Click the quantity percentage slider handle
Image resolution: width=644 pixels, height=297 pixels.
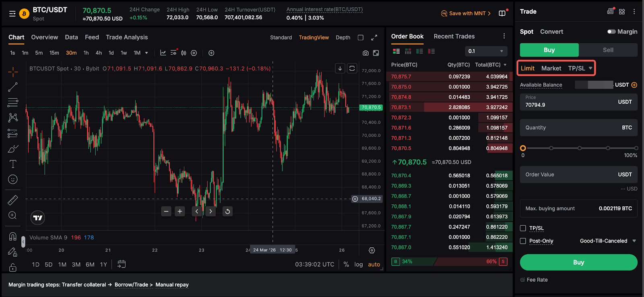[x=523, y=148]
